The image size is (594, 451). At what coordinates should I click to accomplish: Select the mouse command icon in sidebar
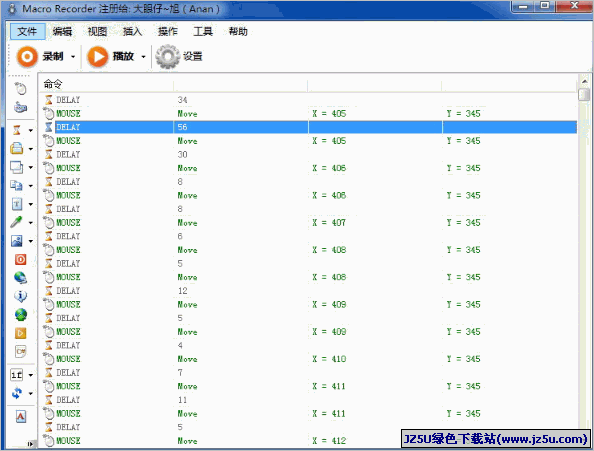[x=20, y=89]
